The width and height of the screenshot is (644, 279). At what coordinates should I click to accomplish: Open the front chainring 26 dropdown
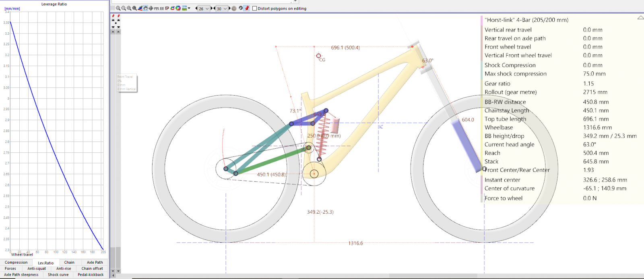pyautogui.click(x=207, y=8)
